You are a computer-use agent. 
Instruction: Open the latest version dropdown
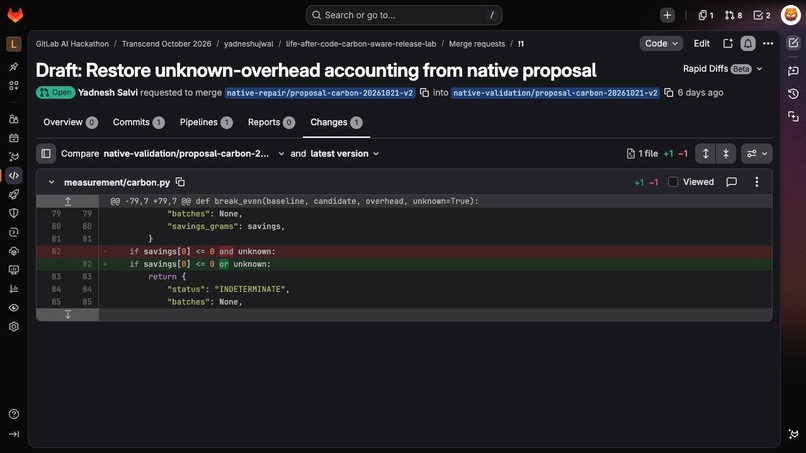344,153
